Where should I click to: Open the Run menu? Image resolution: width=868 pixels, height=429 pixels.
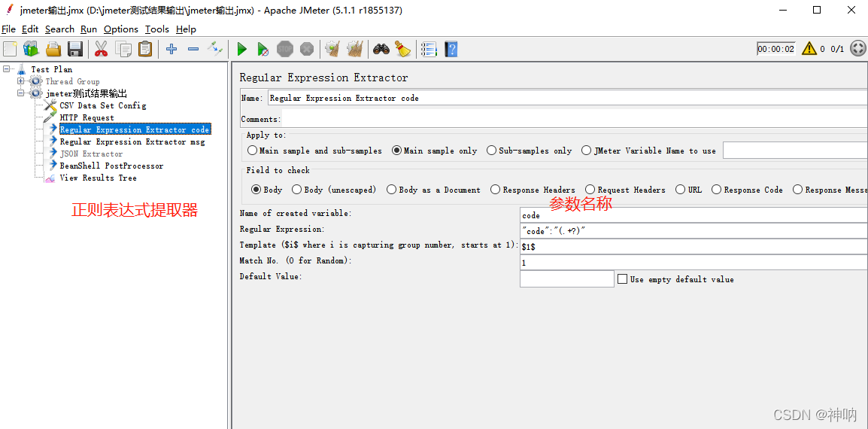[x=89, y=29]
